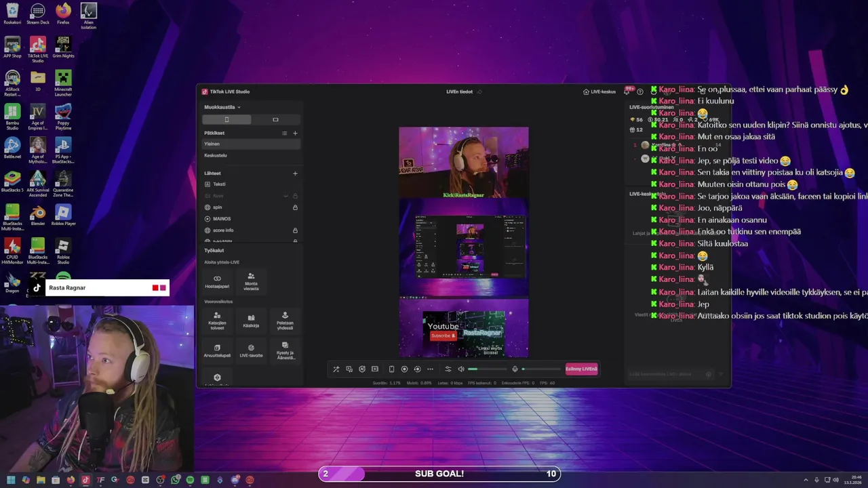The height and width of the screenshot is (488, 868).
Task: Select the MAINOS source
Action: (x=251, y=219)
